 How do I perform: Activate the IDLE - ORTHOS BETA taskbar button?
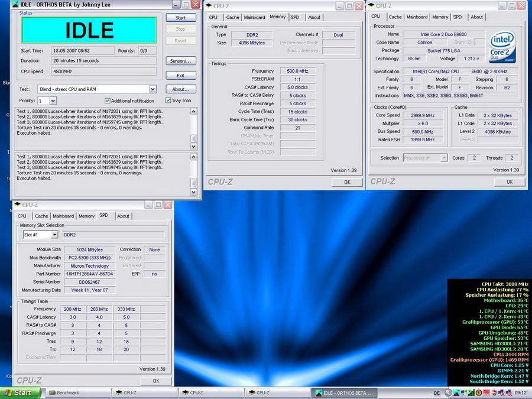coord(343,393)
